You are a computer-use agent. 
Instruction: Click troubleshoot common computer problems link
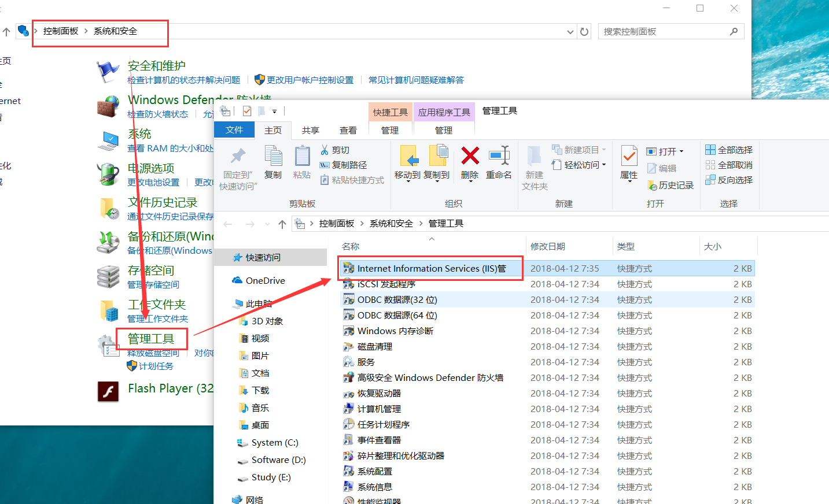(417, 80)
